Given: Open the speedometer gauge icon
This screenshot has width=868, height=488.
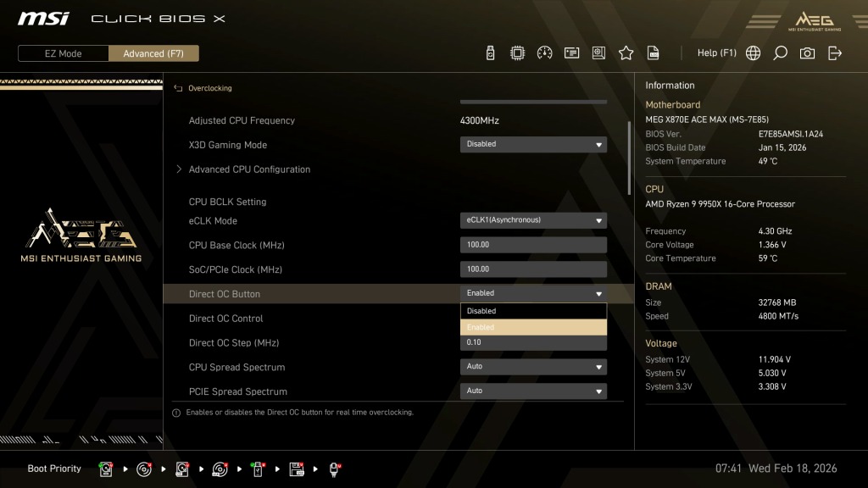Looking at the screenshot, I should pos(544,53).
